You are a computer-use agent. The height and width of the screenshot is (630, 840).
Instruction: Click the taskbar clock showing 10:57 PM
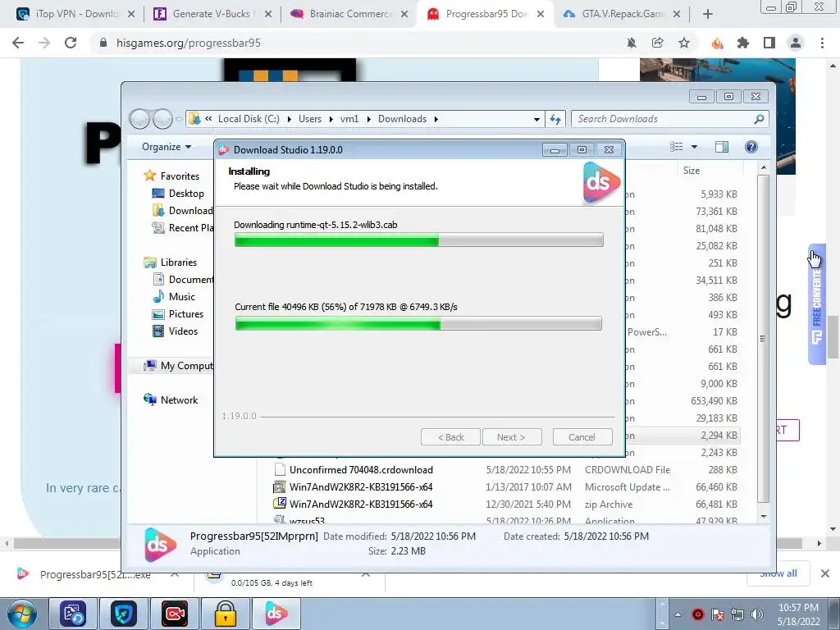(798, 614)
